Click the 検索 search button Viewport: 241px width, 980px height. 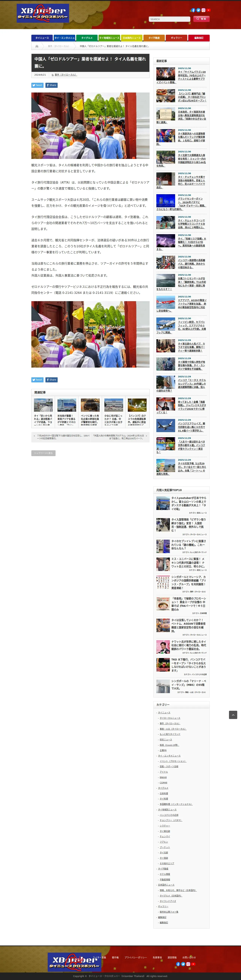pos(201,19)
